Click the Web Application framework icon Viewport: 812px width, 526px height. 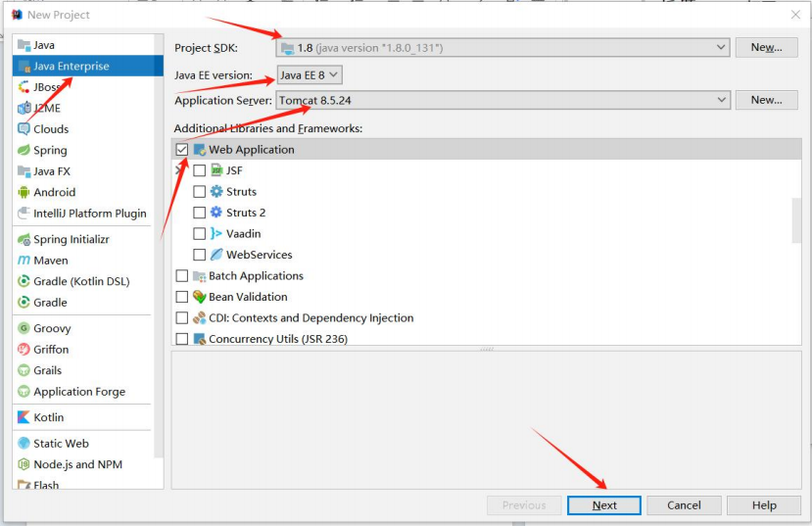(200, 150)
